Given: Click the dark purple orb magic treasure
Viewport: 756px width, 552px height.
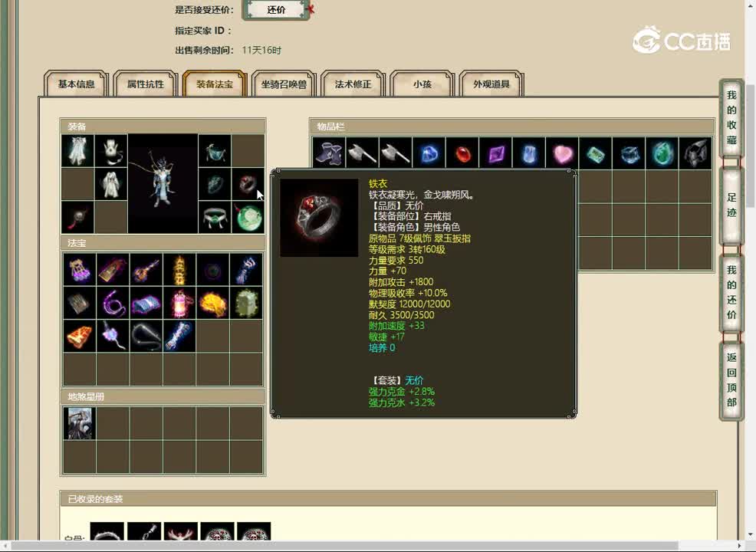Looking at the screenshot, I should (x=212, y=269).
